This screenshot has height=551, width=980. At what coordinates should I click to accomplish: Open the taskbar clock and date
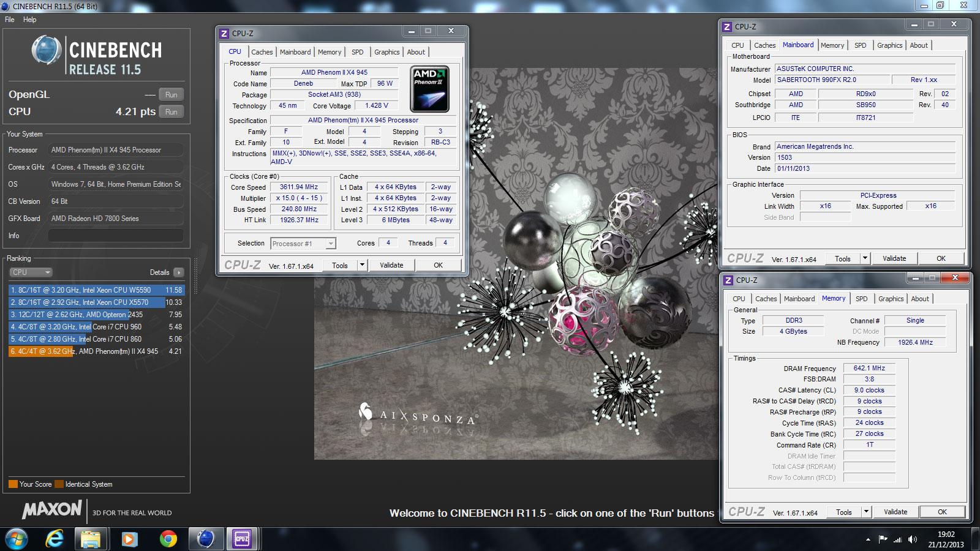pos(946,539)
